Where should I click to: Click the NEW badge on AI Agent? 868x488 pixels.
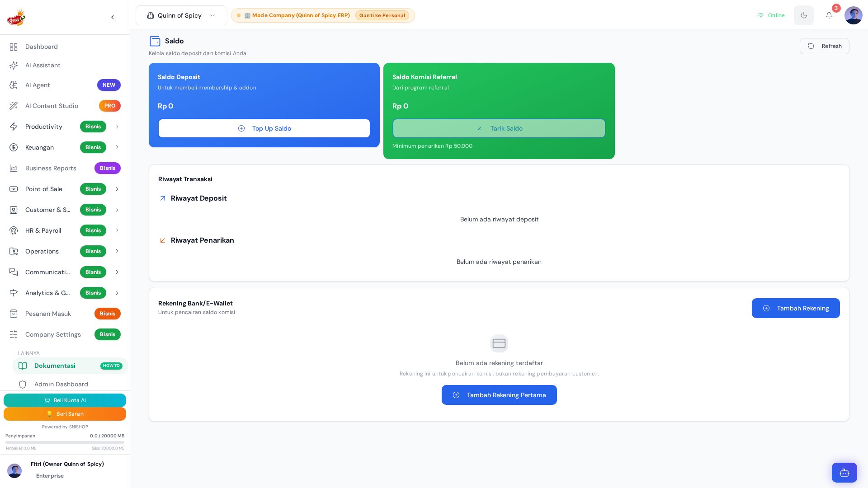click(x=109, y=85)
